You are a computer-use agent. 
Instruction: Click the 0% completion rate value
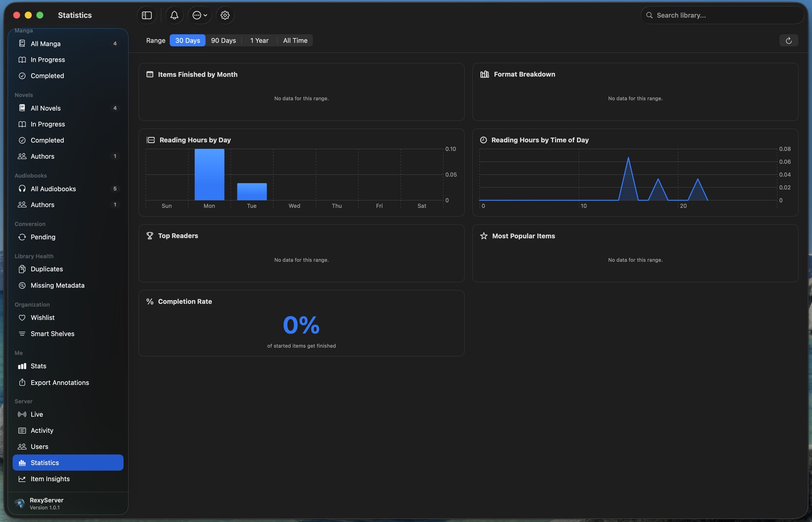click(x=301, y=325)
